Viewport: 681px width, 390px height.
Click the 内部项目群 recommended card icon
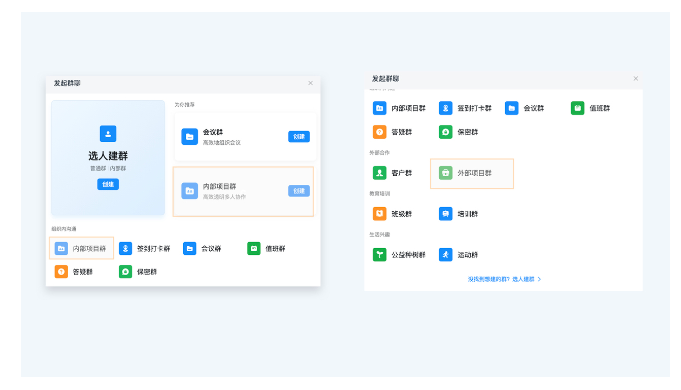click(189, 191)
